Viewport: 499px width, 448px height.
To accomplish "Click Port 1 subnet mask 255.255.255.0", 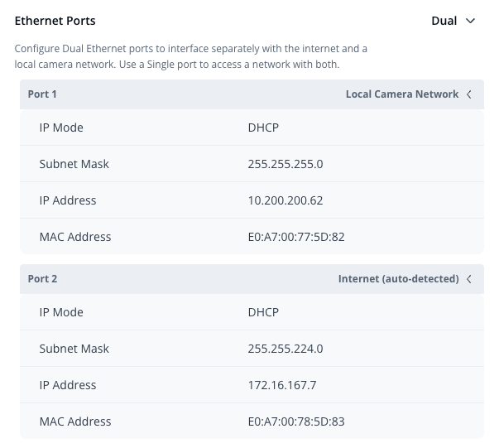I will click(x=285, y=164).
